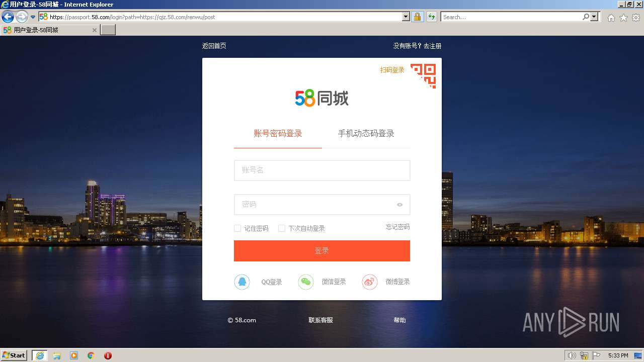Screen dimensions: 644x362
Task: Open Internet Explorer in the taskbar
Action: (40, 355)
